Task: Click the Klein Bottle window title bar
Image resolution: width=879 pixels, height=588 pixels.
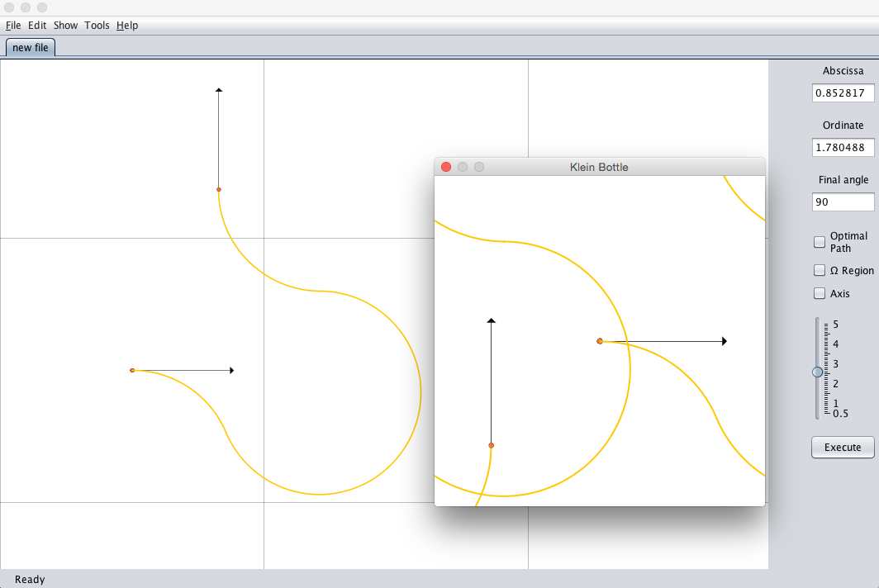Action: pos(599,167)
